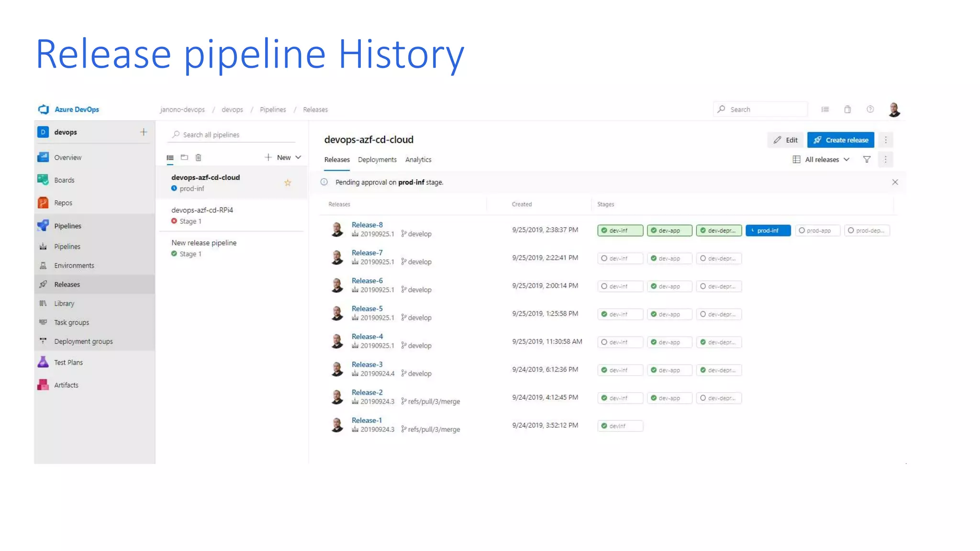Open the Boards section icon
Viewport: 980px width, 551px height.
click(43, 180)
